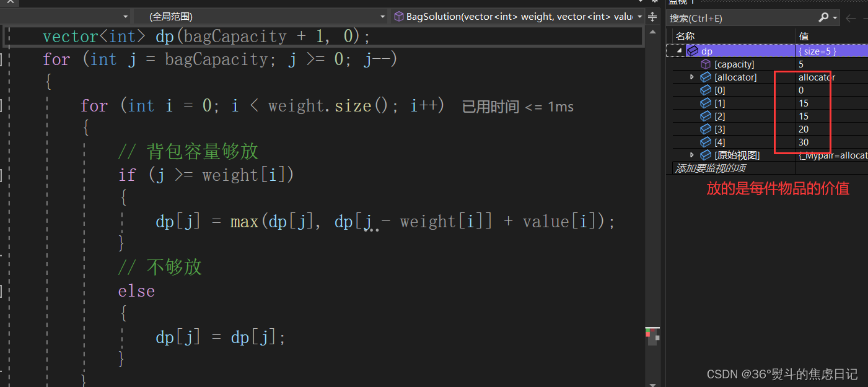The image size is (868, 387).
Task: Click the value 15 of element [1]
Action: coord(804,103)
